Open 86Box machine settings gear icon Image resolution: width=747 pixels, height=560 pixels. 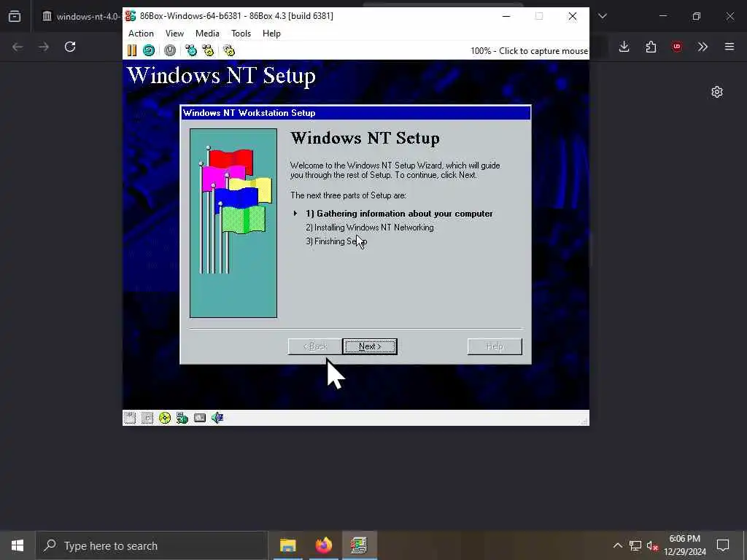pos(229,50)
